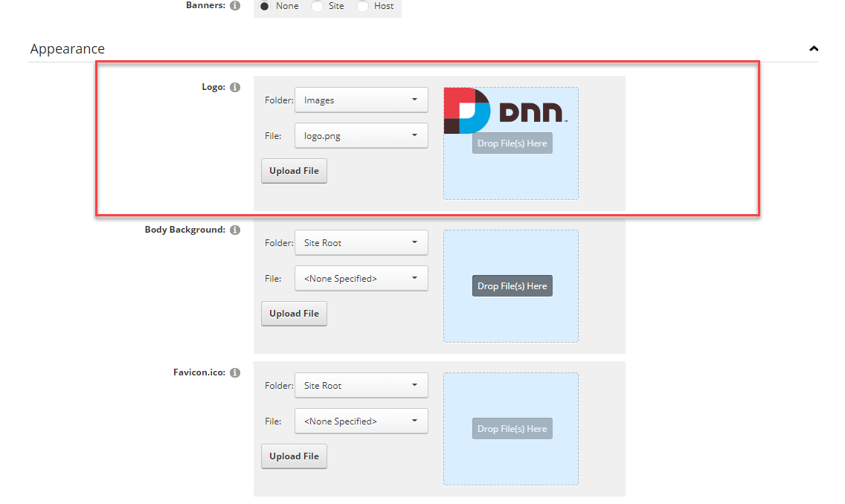Select the None banners radio button
845x504 pixels.
tap(265, 6)
